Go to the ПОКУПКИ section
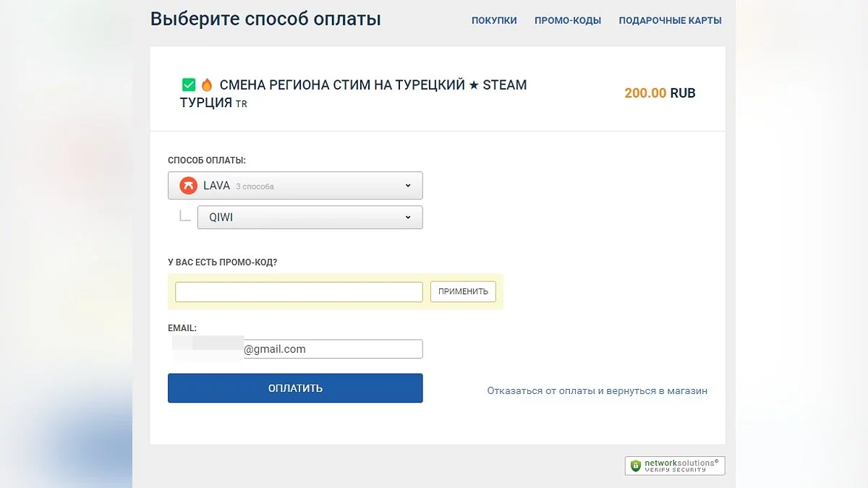 click(x=494, y=20)
